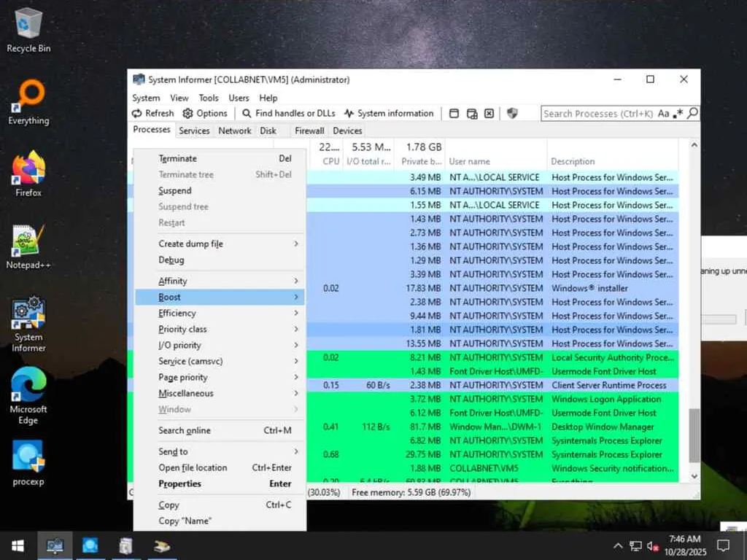
Task: Select the Windows® installer process row
Action: 493,288
